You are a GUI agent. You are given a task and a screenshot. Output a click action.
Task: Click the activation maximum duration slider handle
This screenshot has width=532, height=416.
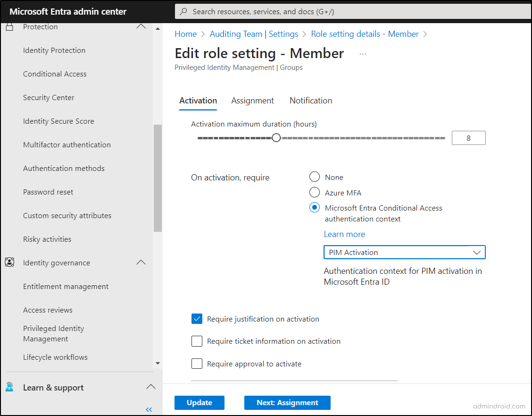[276, 138]
